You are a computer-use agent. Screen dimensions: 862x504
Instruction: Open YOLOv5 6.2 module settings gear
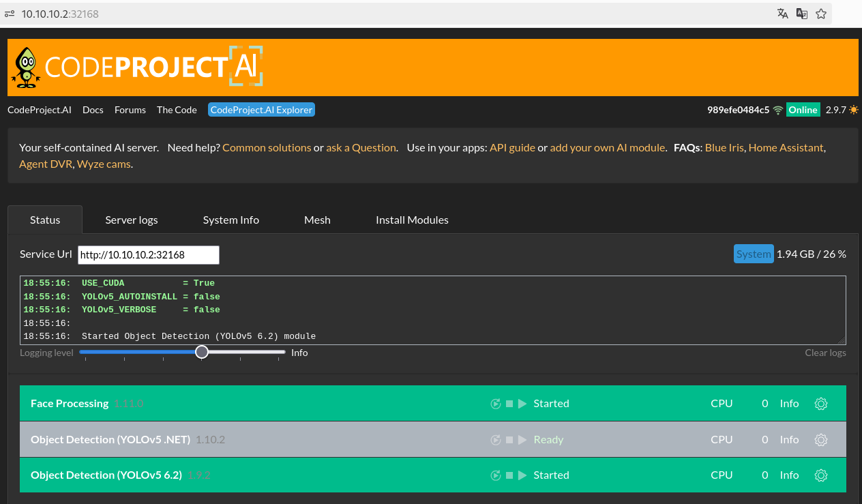[821, 475]
